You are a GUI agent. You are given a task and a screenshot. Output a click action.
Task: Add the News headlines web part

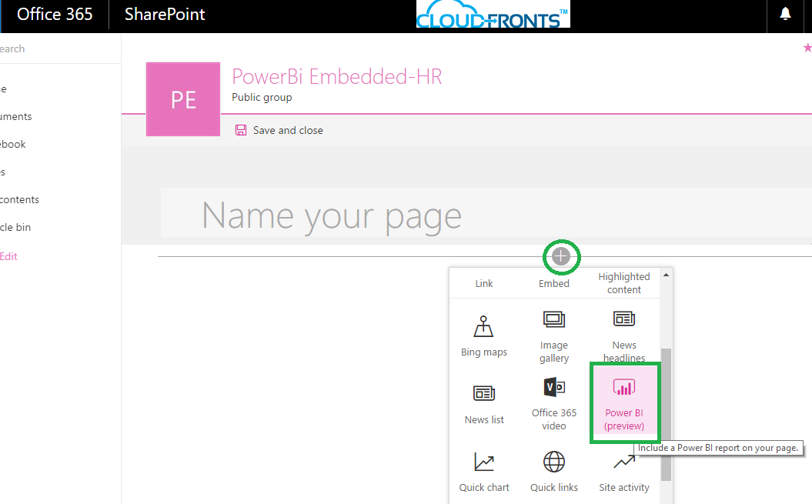tap(624, 335)
